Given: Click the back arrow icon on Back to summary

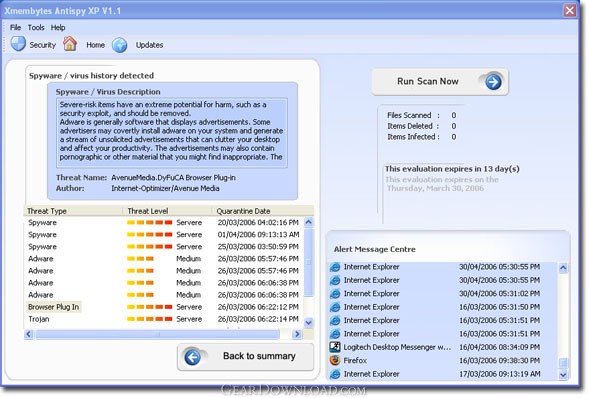Looking at the screenshot, I should click(193, 357).
